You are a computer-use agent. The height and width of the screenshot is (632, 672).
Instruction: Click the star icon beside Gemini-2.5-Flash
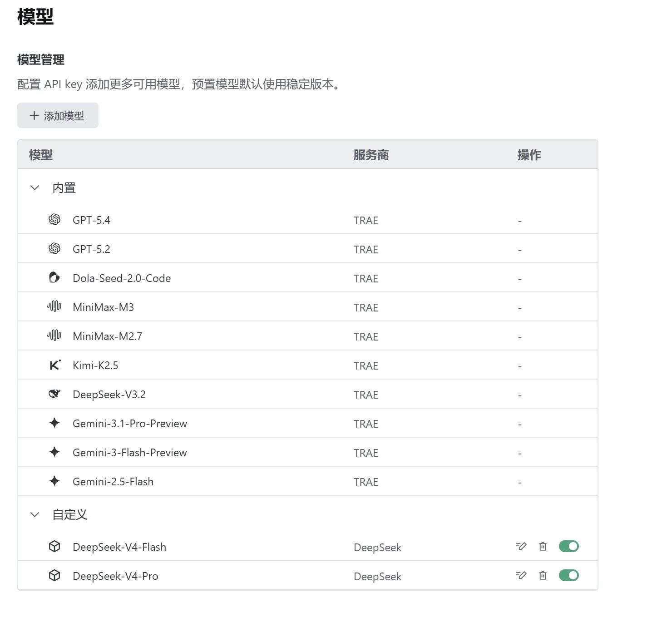54,481
